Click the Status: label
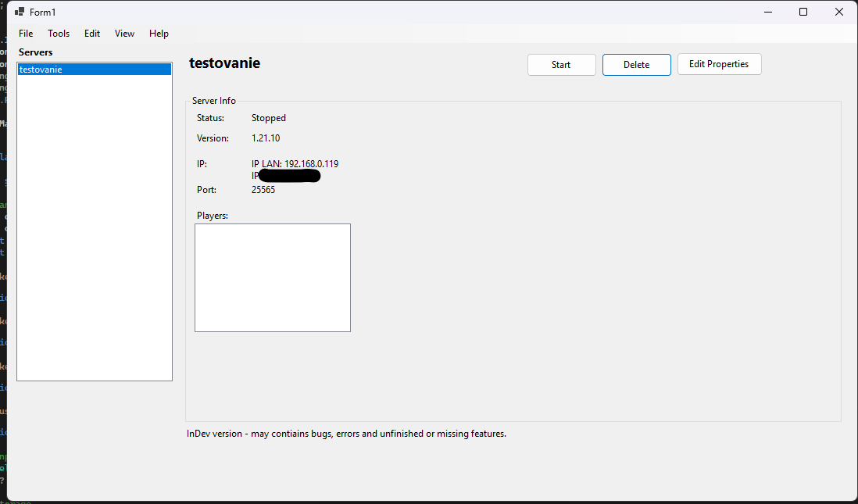The height and width of the screenshot is (504, 858). pyautogui.click(x=211, y=118)
